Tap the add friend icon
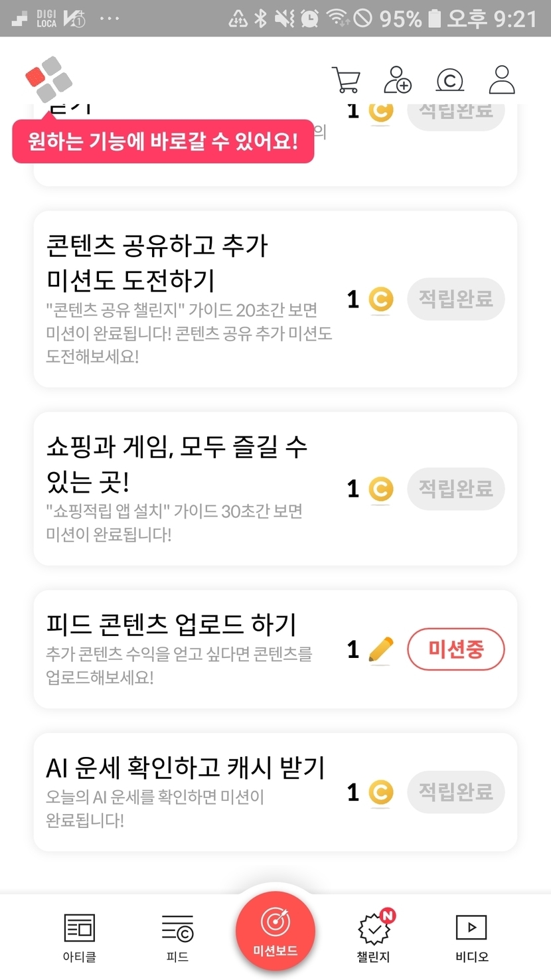This screenshot has height=980, width=551. 398,80
